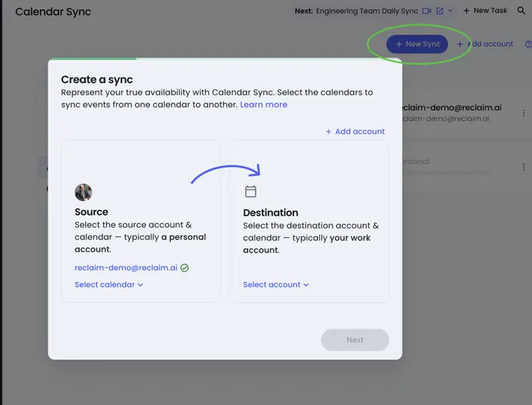Image resolution: width=532 pixels, height=405 pixels.
Task: Open three-dot menu for reclaim-demo@reclaim.ai row
Action: coord(524,113)
